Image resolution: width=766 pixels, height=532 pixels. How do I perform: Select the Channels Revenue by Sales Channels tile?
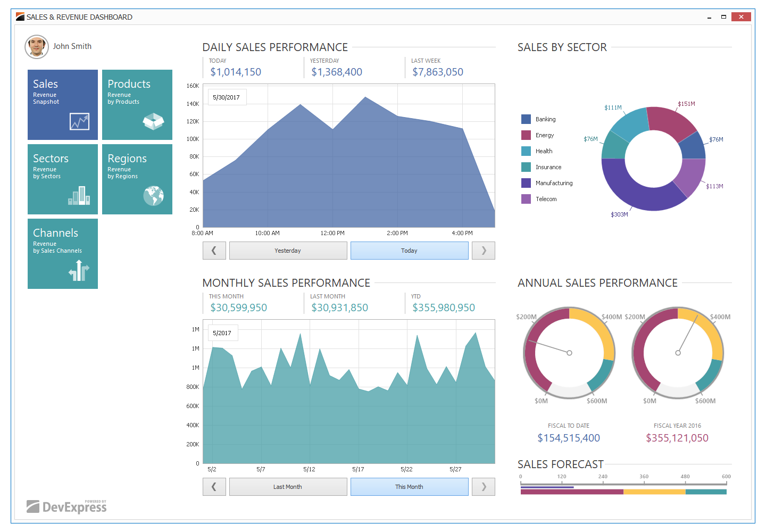pyautogui.click(x=62, y=253)
